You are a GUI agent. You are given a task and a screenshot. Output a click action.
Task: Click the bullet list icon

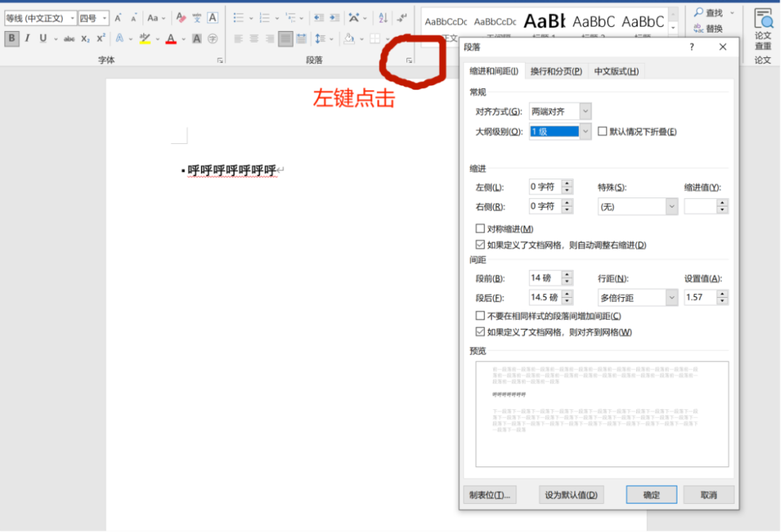239,17
